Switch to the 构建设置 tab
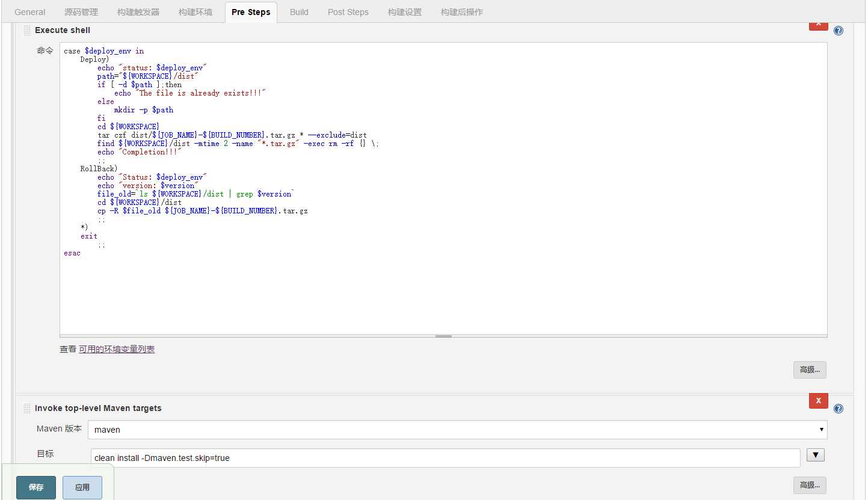 click(x=405, y=12)
